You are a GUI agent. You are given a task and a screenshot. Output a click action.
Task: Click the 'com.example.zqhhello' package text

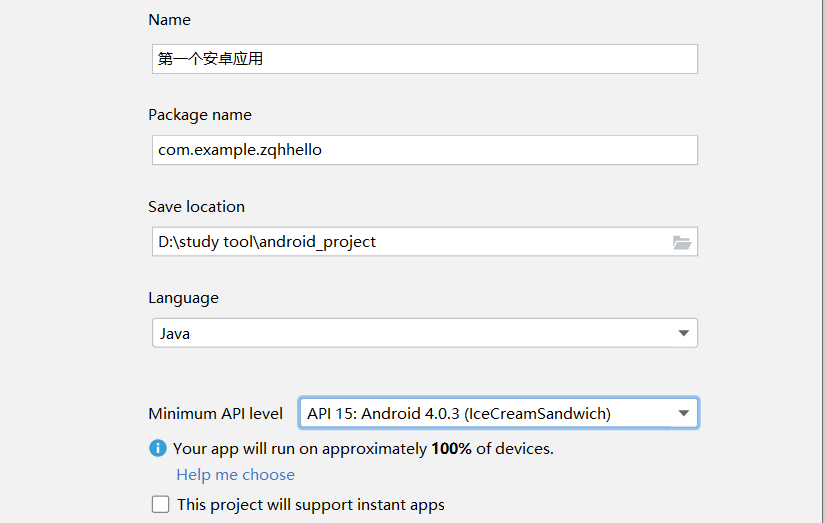coord(240,150)
